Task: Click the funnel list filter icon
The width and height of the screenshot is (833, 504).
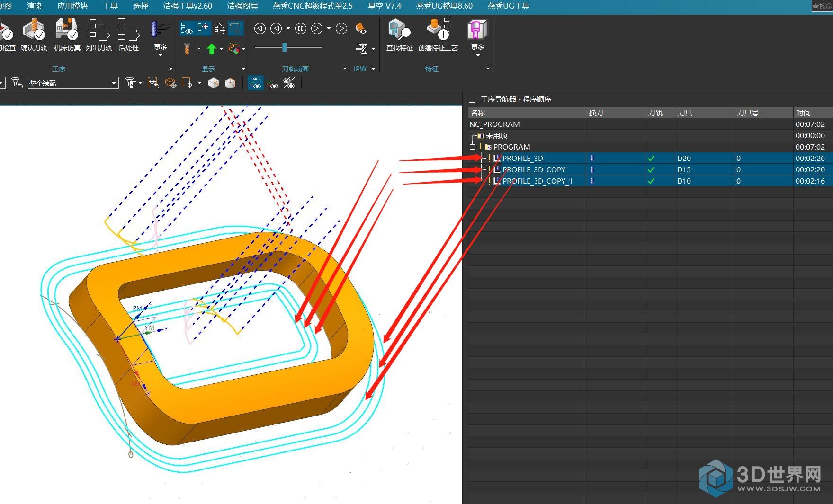Action: point(131,83)
